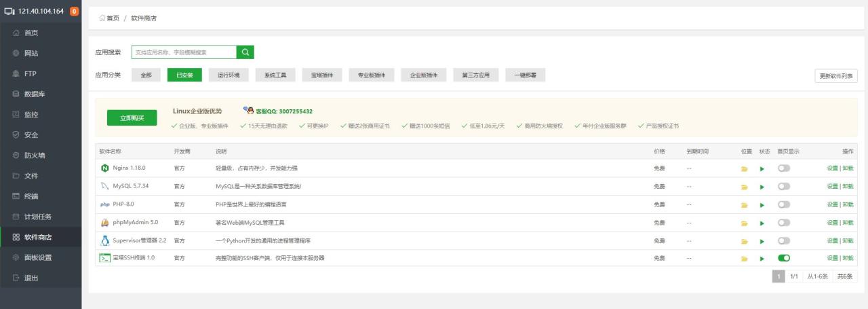Open 监控 in the sidebar

tap(41, 114)
